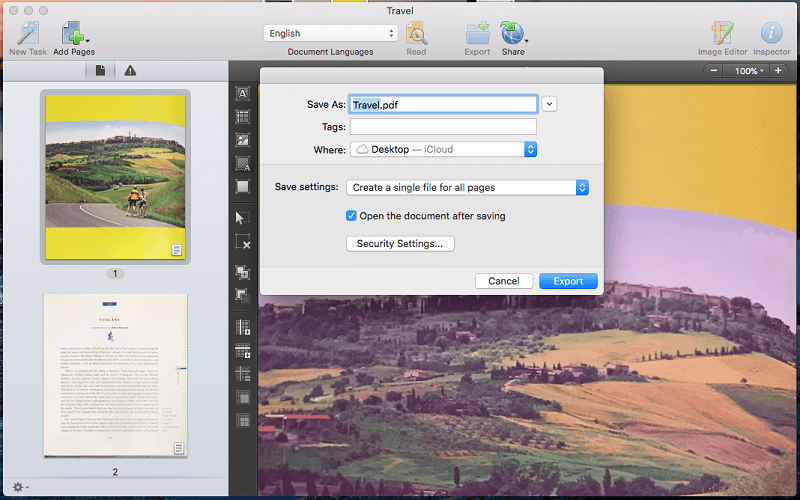Click the blue Export button in dialog
The height and width of the screenshot is (500, 800).
pos(568,281)
